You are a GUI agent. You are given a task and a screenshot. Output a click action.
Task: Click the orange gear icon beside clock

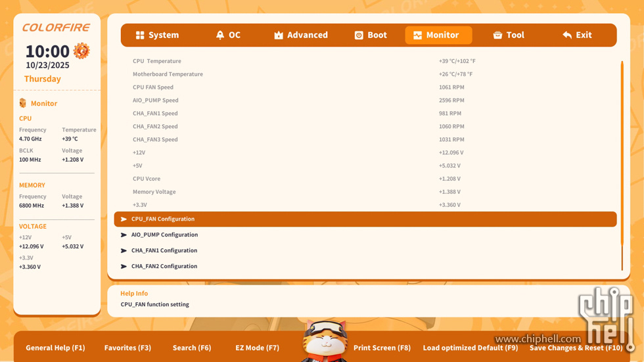pos(81,51)
